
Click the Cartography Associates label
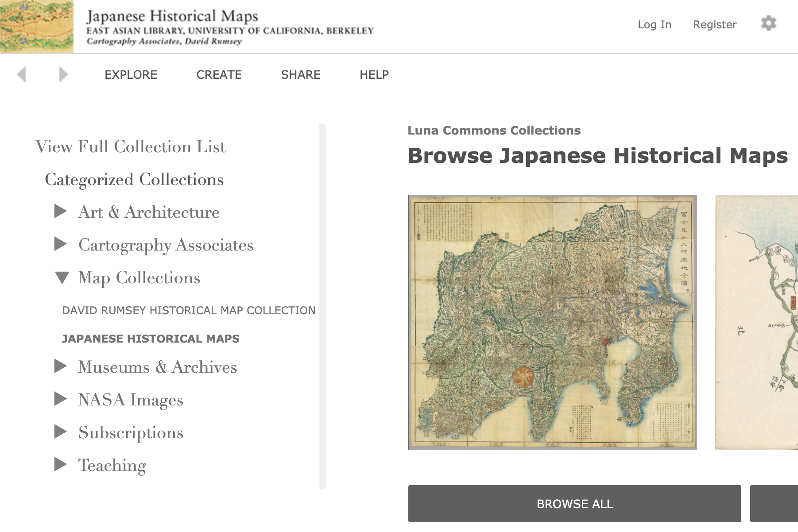(166, 245)
